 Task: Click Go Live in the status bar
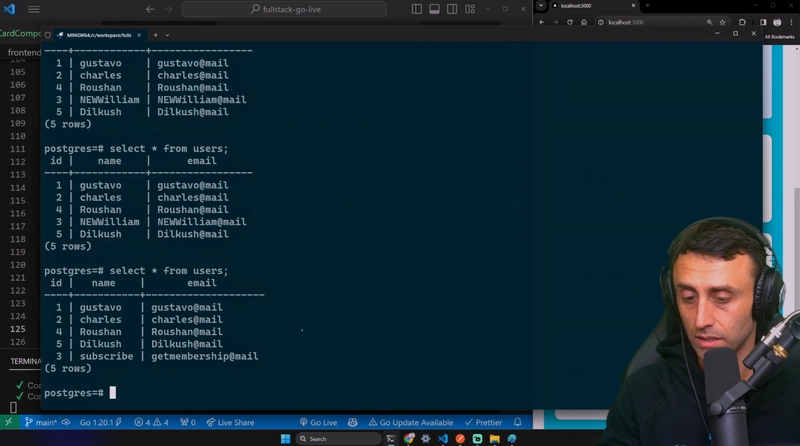click(x=318, y=422)
